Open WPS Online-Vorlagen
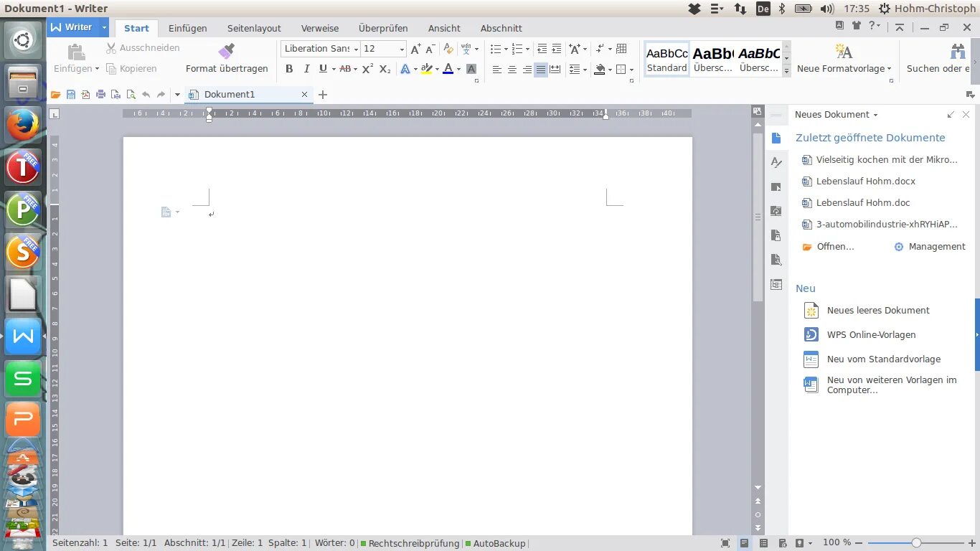This screenshot has height=551, width=980. point(860,334)
